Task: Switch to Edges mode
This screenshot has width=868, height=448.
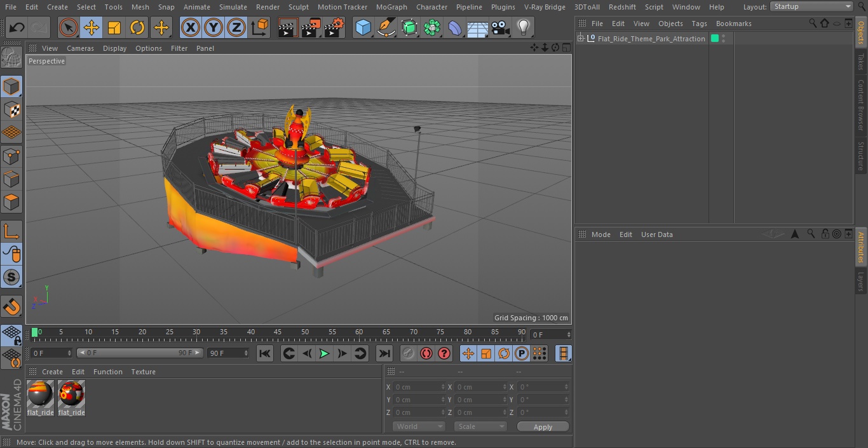Action: pyautogui.click(x=11, y=179)
